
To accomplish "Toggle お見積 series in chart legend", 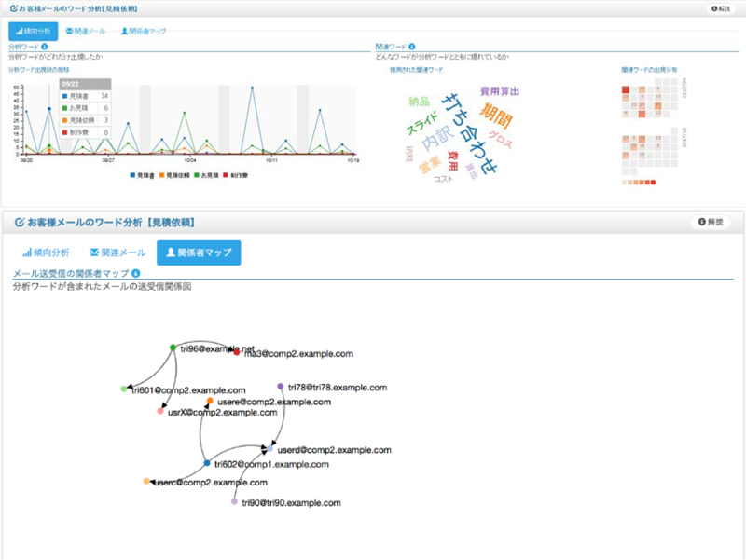I will [x=206, y=175].
